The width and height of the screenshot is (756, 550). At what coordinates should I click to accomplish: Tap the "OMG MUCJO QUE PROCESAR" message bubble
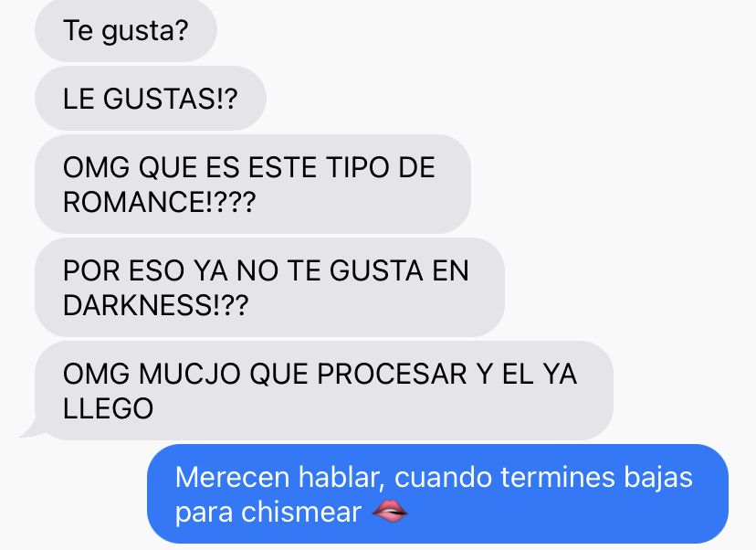[324, 391]
